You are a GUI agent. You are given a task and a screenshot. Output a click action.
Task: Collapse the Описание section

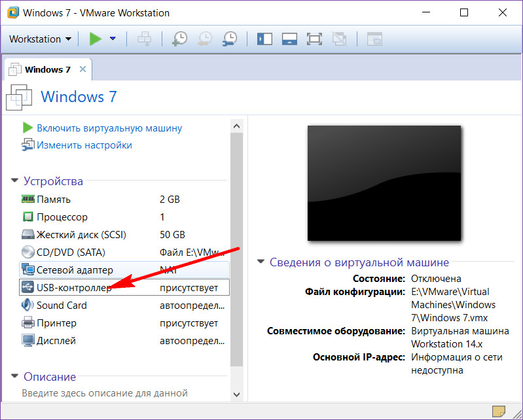[x=14, y=376]
